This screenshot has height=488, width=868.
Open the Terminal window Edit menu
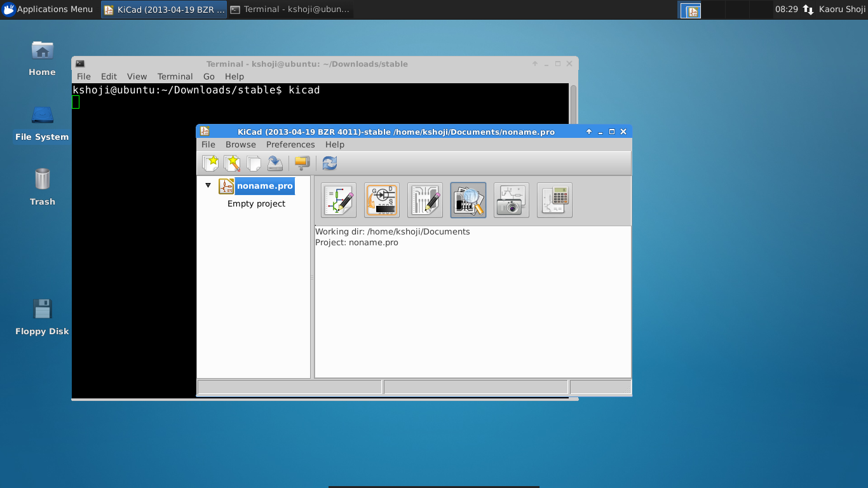[x=109, y=76]
